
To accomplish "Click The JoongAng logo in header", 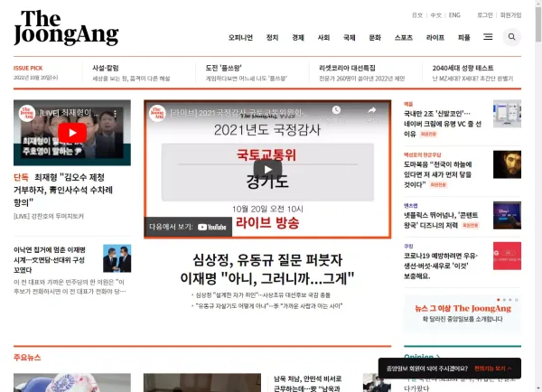I will tap(66, 28).
